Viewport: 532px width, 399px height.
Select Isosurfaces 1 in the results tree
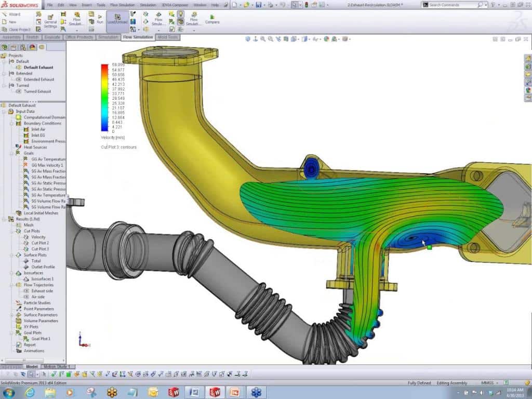(x=42, y=279)
